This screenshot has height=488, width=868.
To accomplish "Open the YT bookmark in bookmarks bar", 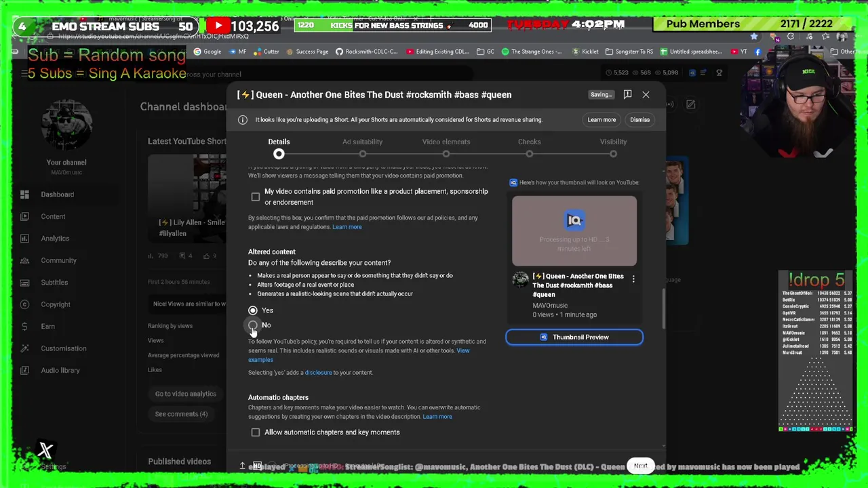I will [x=739, y=52].
